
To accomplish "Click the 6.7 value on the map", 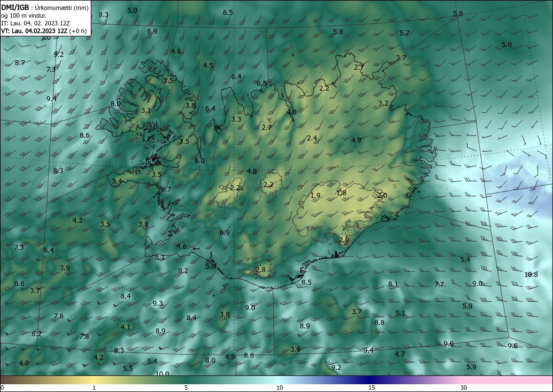I will coord(166,189).
